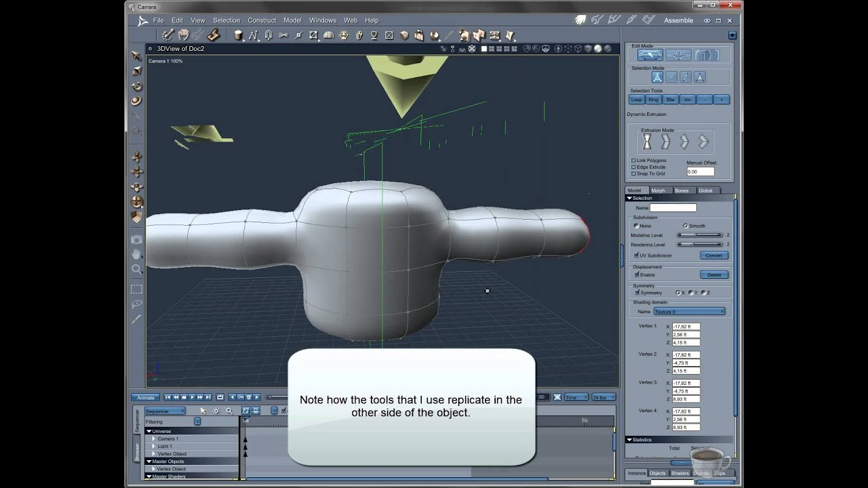The height and width of the screenshot is (488, 868).
Task: Select the magnifier zoom tool in left toolbar
Action: coord(137,269)
